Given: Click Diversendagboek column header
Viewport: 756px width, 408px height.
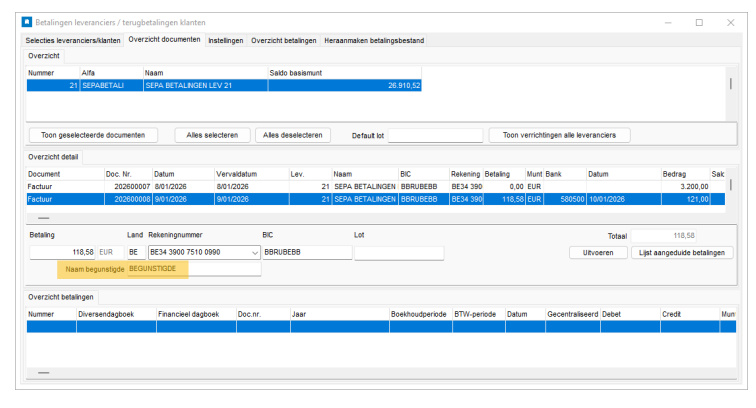Looking at the screenshot, I should [x=116, y=314].
